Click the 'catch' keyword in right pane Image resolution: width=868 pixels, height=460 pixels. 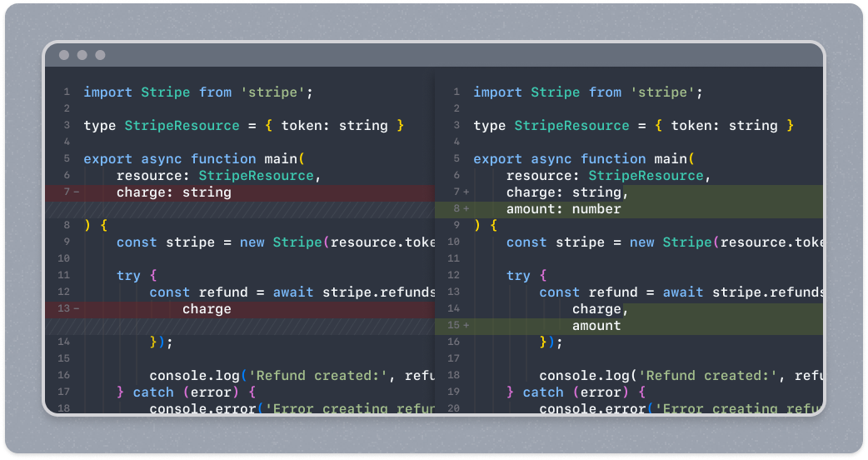tap(543, 392)
